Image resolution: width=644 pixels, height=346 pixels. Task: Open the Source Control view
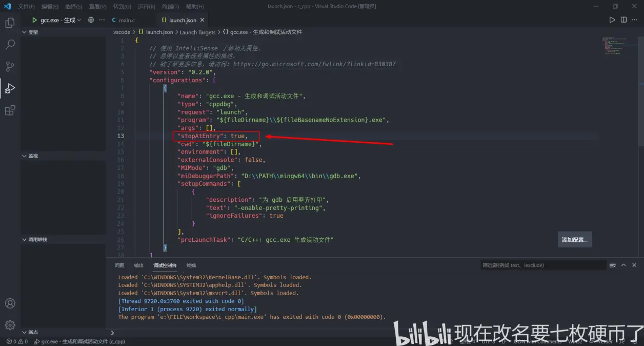(x=10, y=66)
